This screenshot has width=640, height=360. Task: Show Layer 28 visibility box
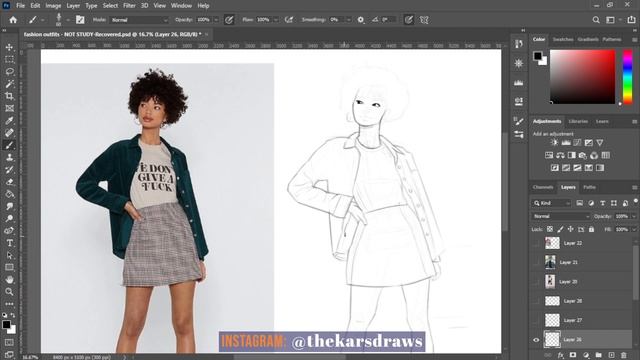pos(536,301)
